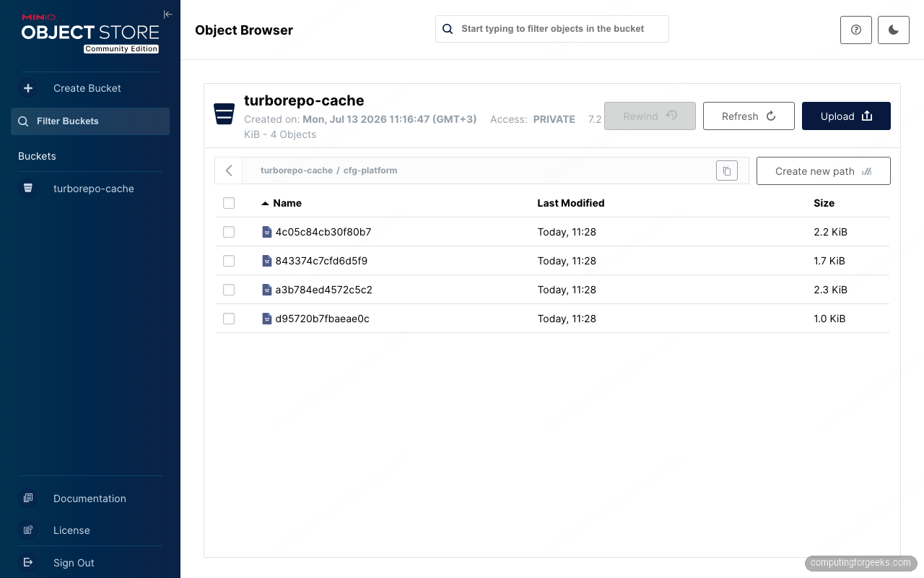Sort by the Last Modified column header

(x=571, y=203)
